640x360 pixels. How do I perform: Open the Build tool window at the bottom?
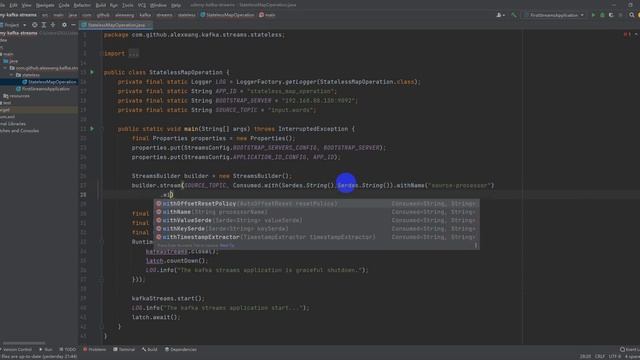click(150, 350)
